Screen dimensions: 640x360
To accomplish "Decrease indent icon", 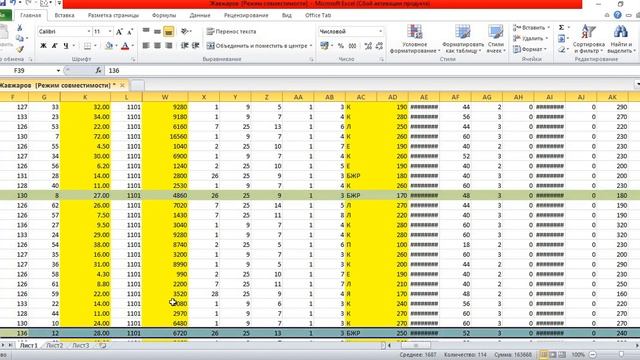I will 184,46.
